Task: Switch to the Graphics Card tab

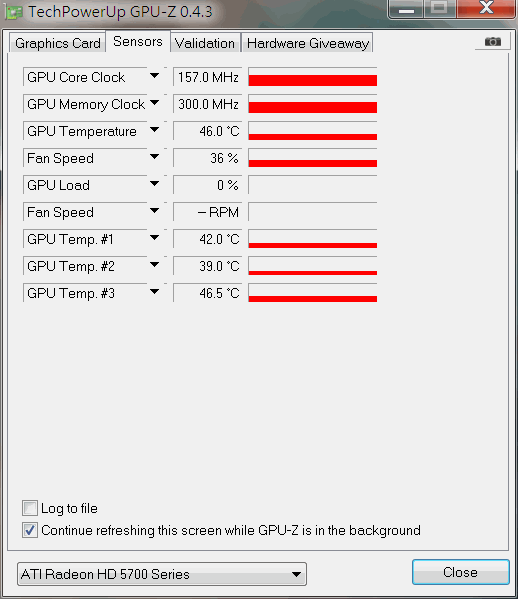Action: (x=57, y=43)
